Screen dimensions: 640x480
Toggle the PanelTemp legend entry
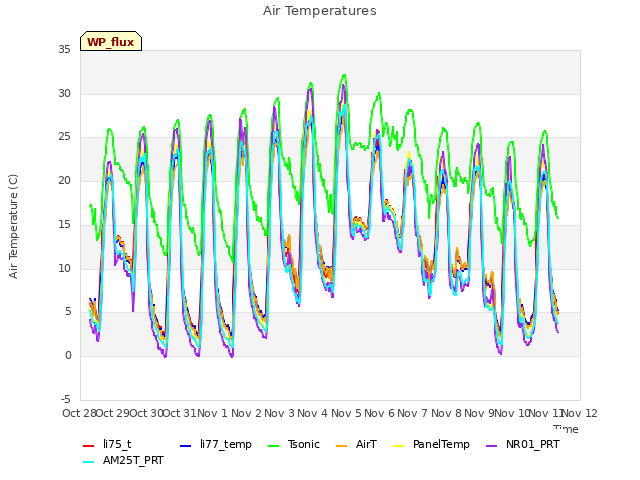(x=431, y=444)
